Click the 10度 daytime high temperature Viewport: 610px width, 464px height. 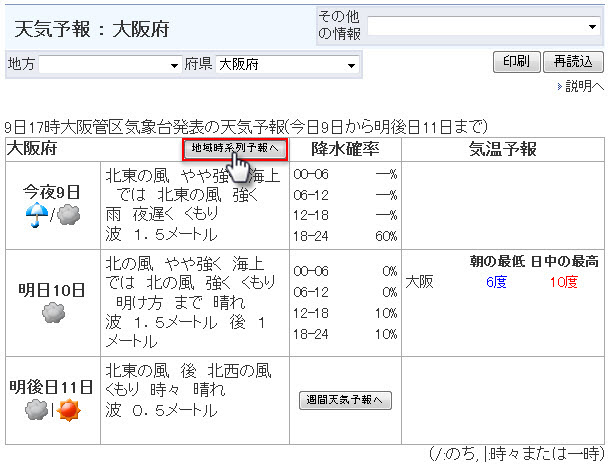563,282
